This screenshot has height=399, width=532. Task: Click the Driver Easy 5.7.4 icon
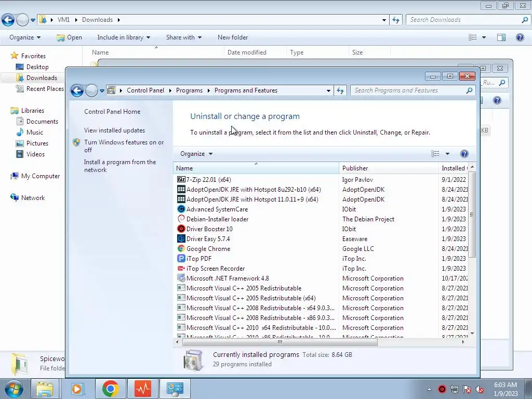click(x=181, y=238)
